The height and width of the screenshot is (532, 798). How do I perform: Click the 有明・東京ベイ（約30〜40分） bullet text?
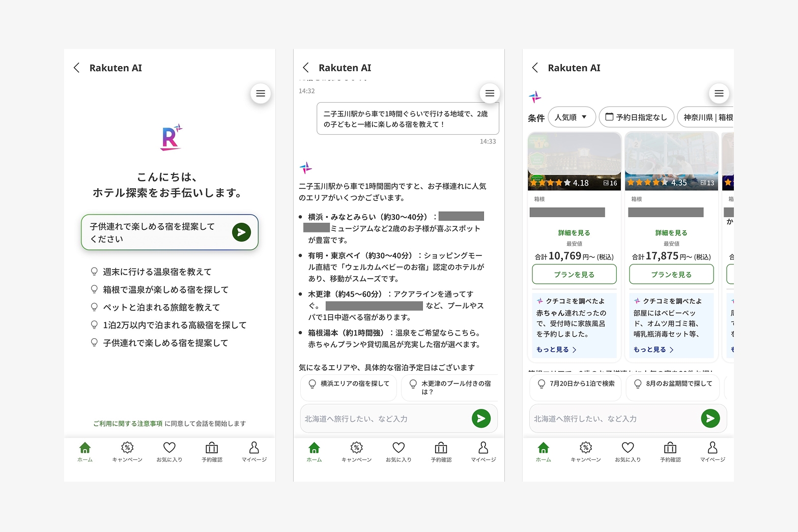396,267
